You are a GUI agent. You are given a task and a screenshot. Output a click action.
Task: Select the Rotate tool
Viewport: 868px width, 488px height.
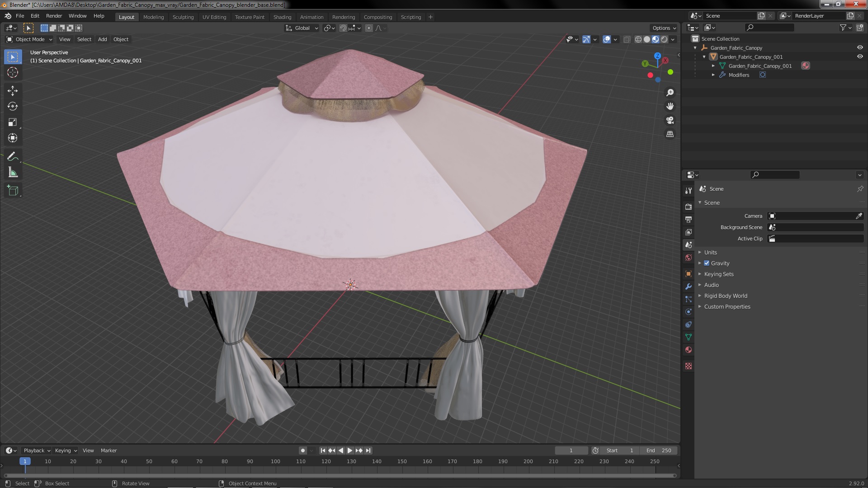click(x=13, y=106)
